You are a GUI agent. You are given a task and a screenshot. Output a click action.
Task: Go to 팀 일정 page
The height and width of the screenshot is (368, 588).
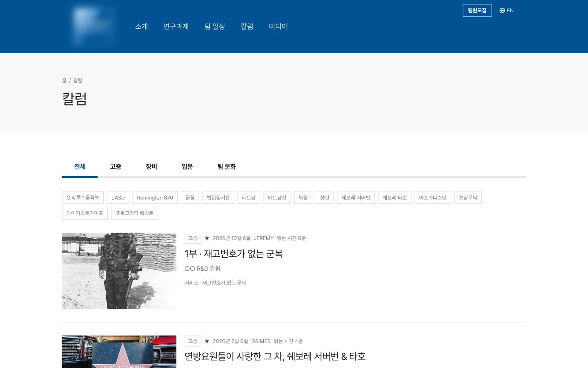[x=215, y=27]
